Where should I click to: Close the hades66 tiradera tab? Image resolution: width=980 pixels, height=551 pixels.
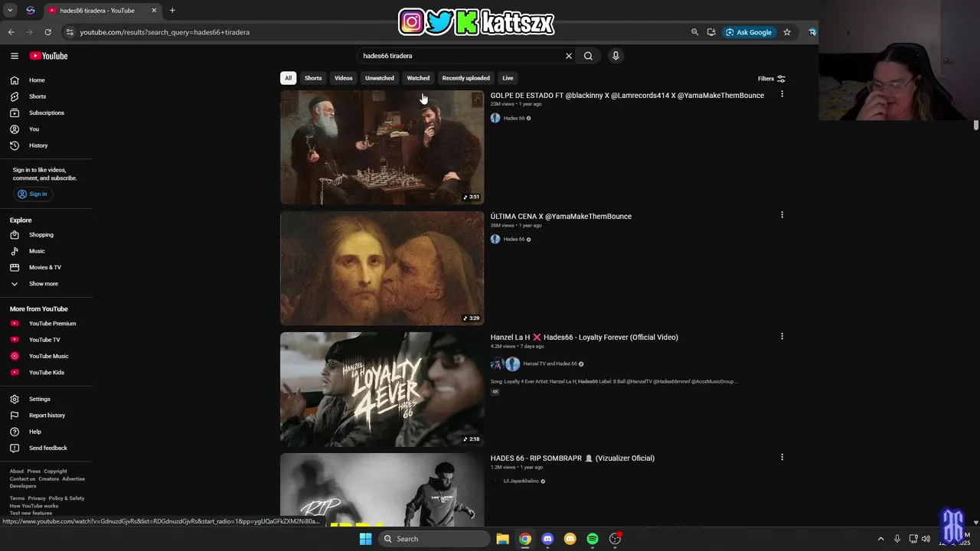154,11
